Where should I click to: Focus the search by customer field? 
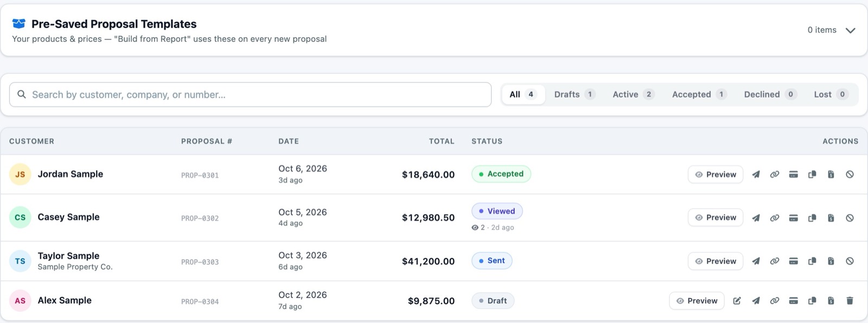251,95
